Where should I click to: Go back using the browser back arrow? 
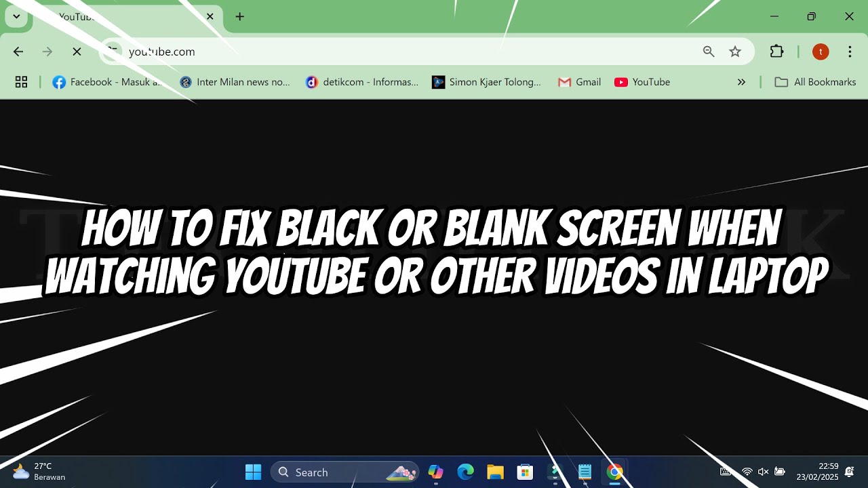(x=18, y=52)
